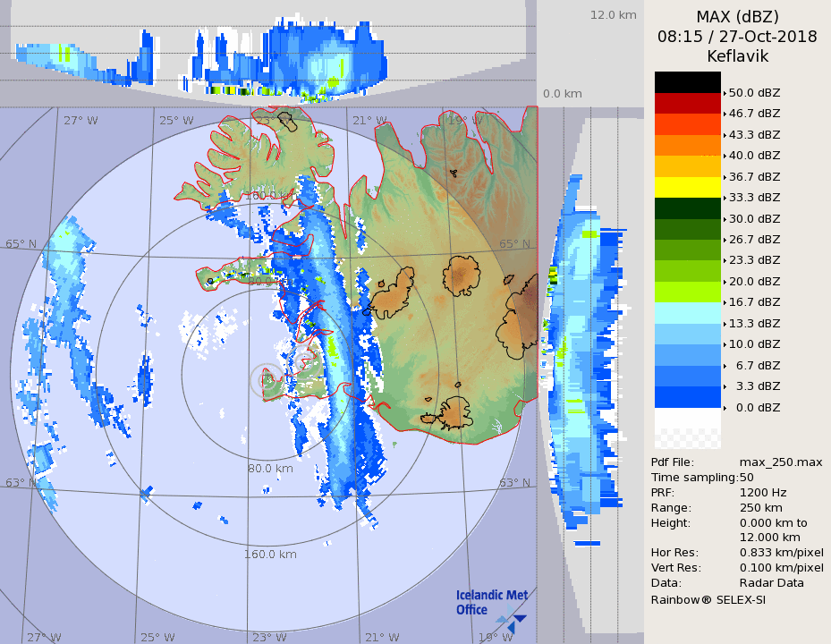Click the 23° W label at map bottom

pos(269,637)
